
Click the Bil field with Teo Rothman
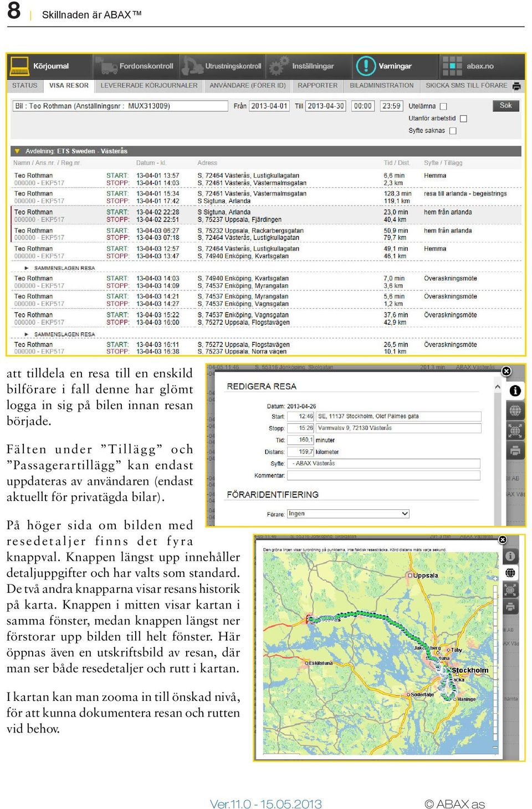click(x=120, y=106)
